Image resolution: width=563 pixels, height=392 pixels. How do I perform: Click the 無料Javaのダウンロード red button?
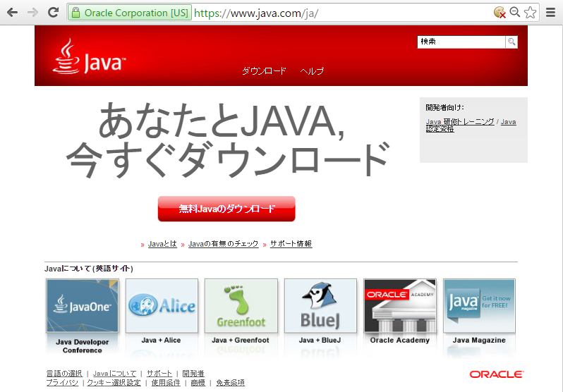coord(226,209)
